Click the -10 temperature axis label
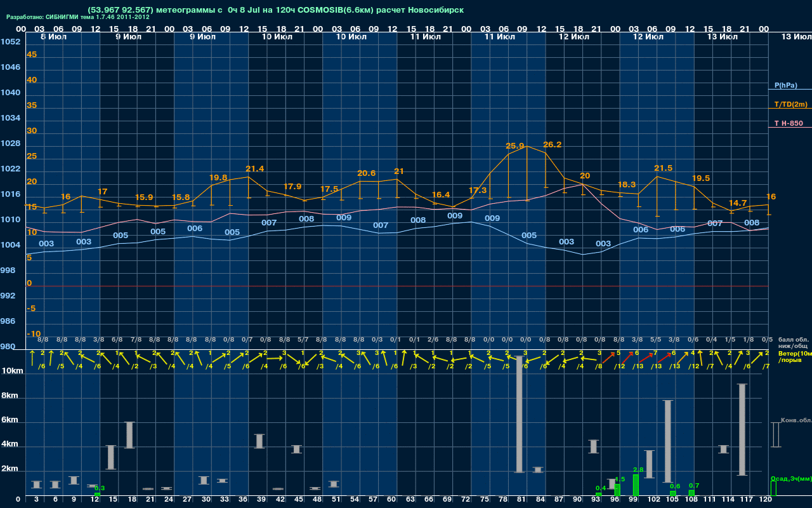Image resolution: width=812 pixels, height=508 pixels. click(34, 334)
